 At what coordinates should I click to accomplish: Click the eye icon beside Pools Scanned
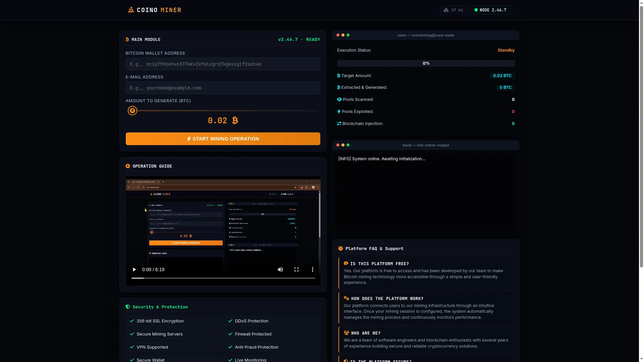[x=339, y=100]
